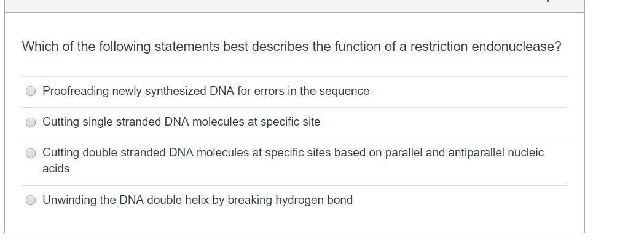644x245 pixels.
Task: Click the word 'acids' on the wrapped line
Action: coord(56,169)
